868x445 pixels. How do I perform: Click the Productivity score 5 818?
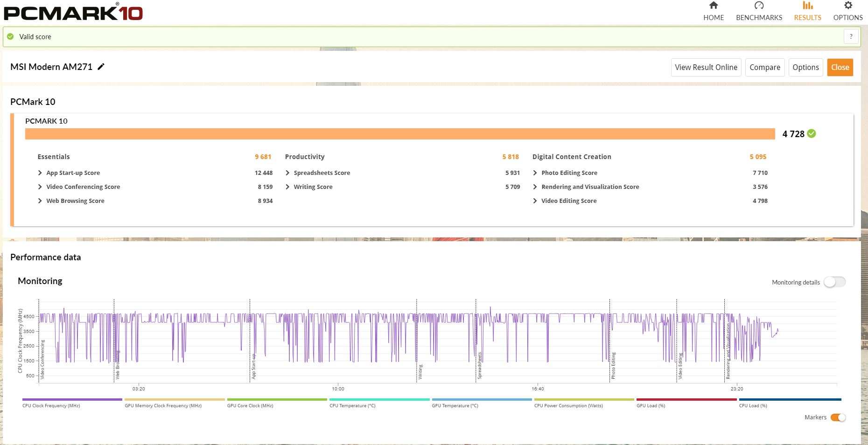511,157
